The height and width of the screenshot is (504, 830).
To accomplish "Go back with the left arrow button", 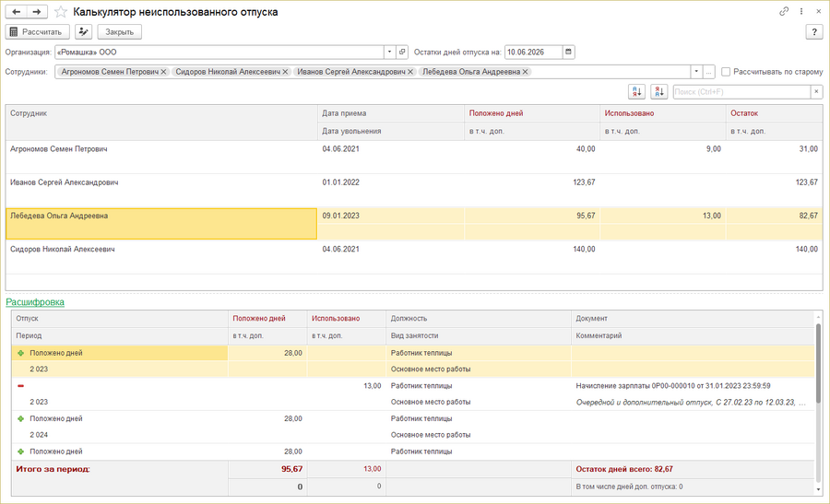I will pos(17,12).
